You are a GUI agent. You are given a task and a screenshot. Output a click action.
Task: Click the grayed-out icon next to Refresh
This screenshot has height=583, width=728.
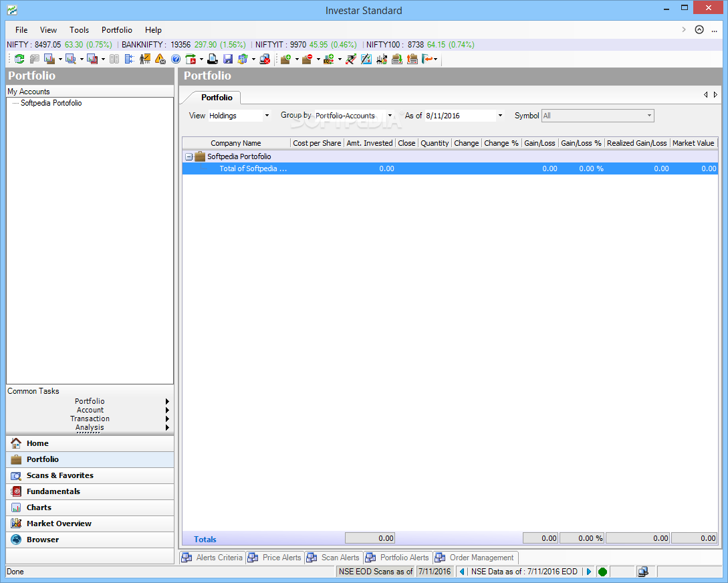pyautogui.click(x=34, y=59)
